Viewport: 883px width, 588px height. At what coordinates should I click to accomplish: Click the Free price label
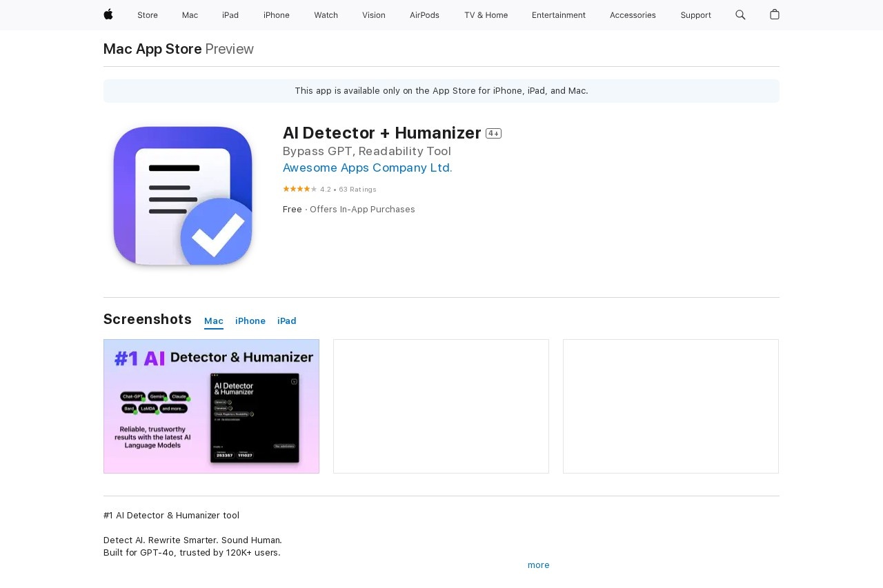click(x=292, y=210)
